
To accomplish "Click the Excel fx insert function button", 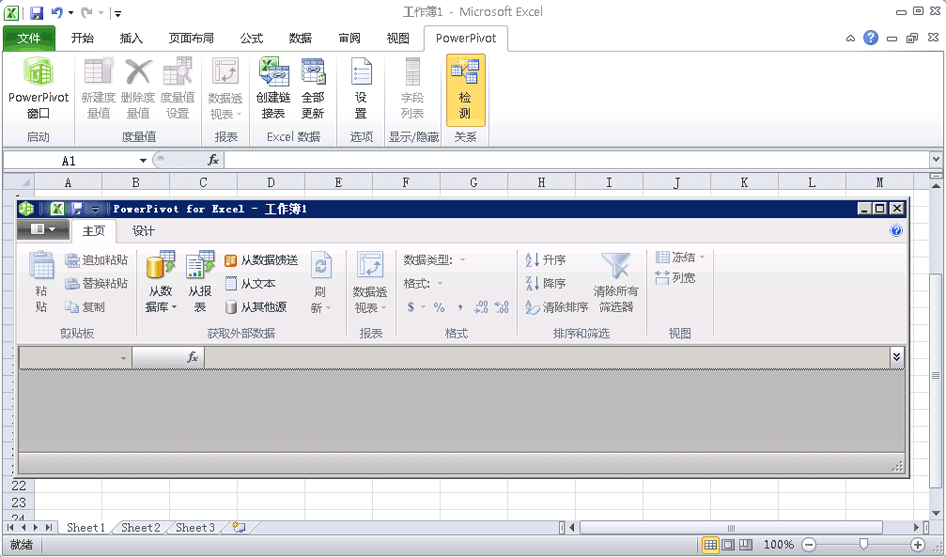I will pos(213,160).
